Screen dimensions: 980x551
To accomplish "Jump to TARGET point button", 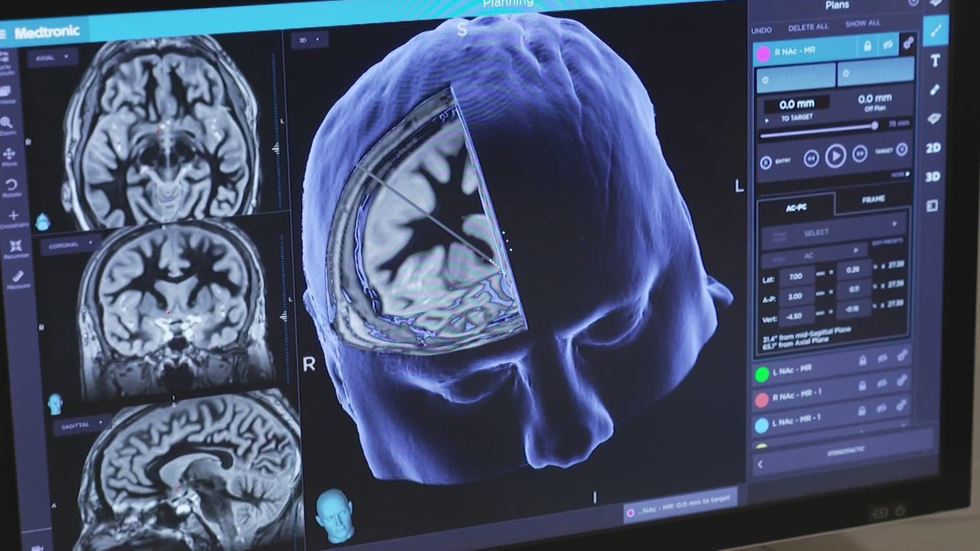I will click(x=902, y=149).
